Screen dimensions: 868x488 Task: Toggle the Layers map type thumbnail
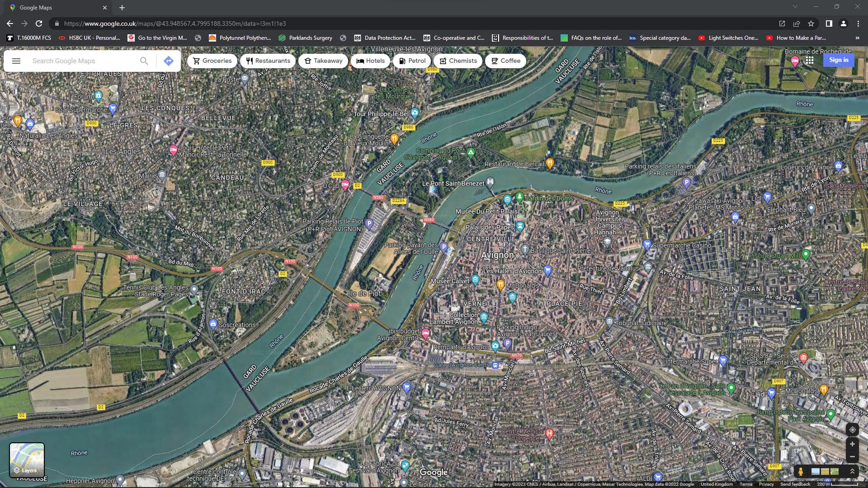tap(27, 460)
